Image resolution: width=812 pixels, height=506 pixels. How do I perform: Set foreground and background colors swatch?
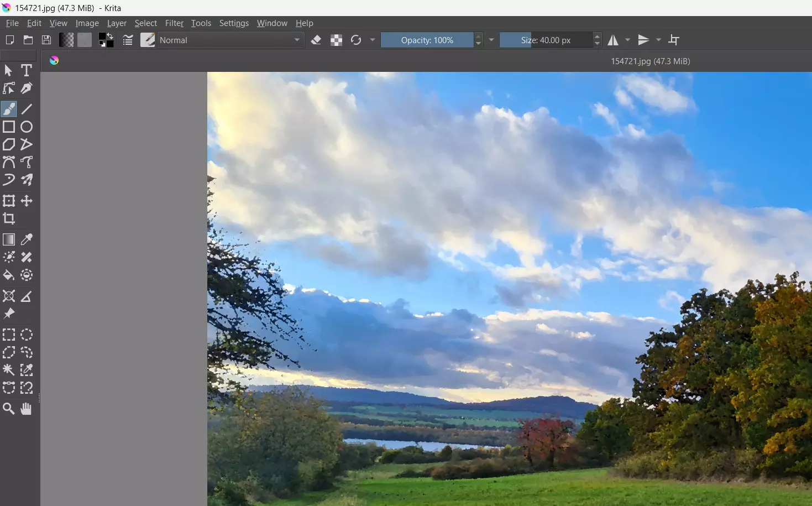pos(106,40)
